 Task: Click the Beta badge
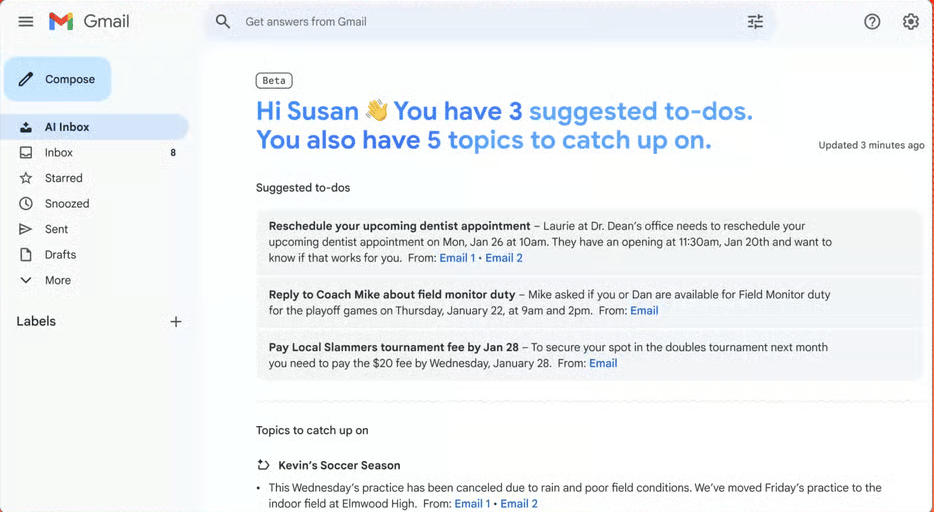click(274, 80)
